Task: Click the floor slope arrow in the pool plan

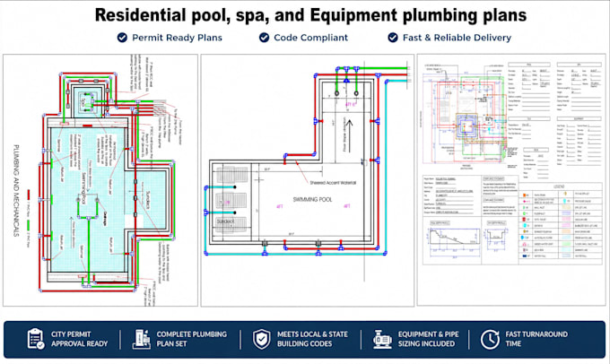Action: 349,135
